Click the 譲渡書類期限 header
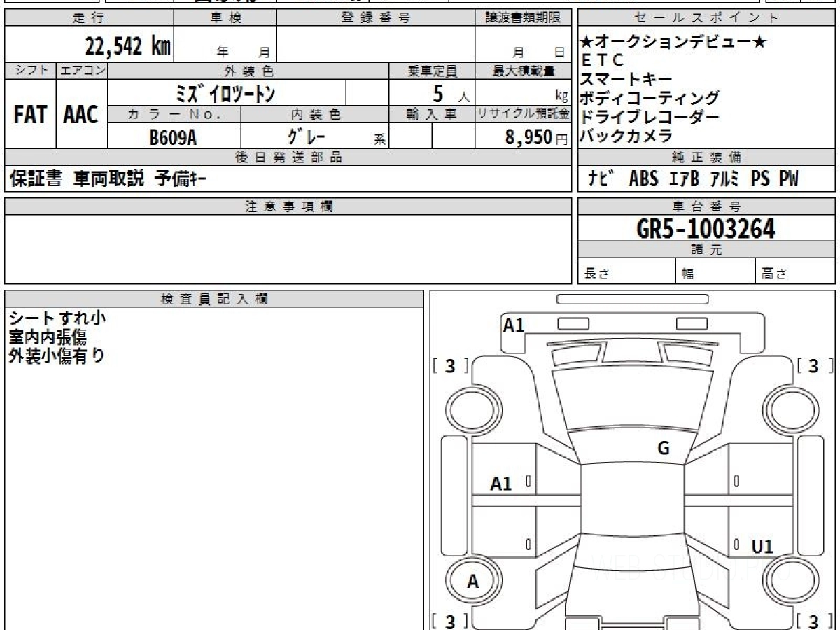Screen dimensions: 840x630 (x=523, y=18)
